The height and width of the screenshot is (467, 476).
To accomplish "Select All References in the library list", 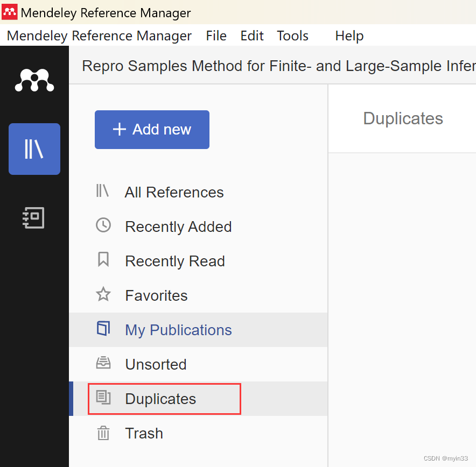I will (199, 192).
